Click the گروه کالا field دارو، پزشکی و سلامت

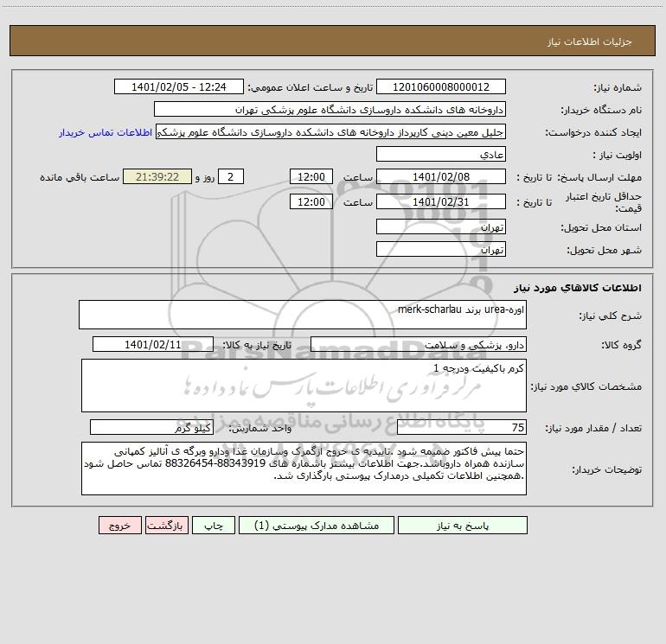(x=419, y=344)
